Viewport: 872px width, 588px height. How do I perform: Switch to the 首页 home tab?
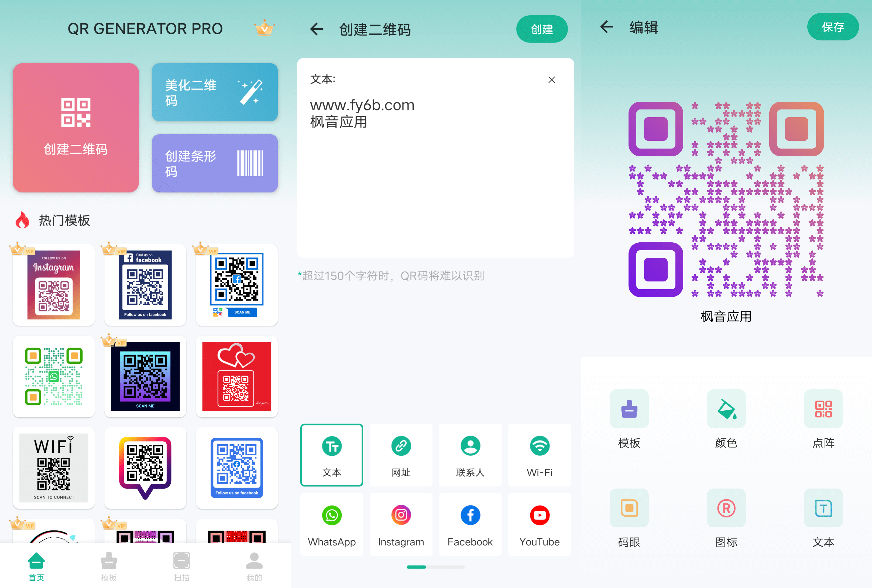point(36,567)
